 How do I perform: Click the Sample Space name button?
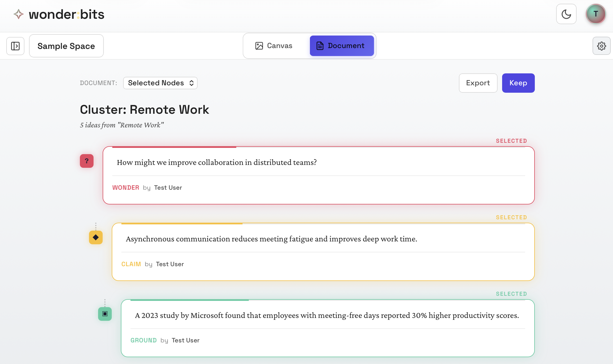tap(66, 46)
